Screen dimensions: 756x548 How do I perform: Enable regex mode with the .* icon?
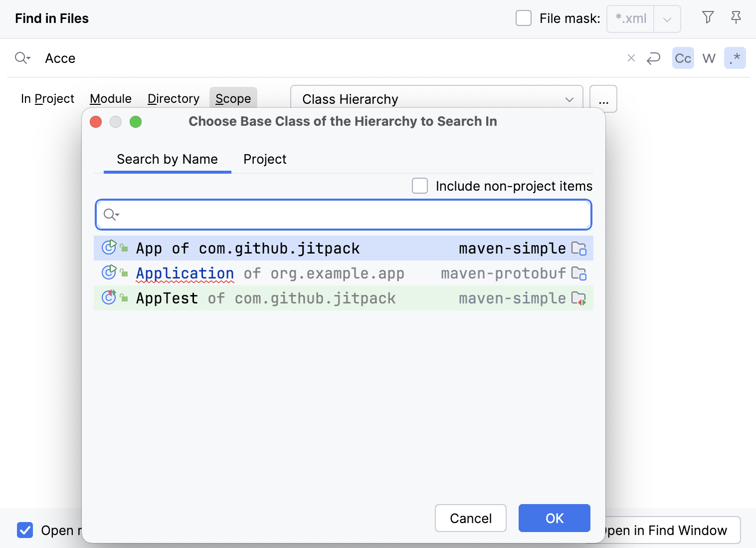pos(735,58)
